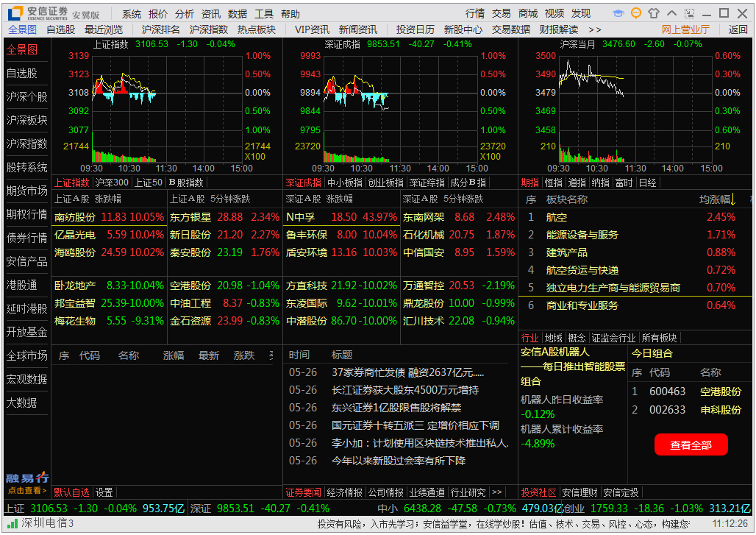Select the 建筑产品 sector row
This screenshot has height=535, width=756.
point(635,253)
